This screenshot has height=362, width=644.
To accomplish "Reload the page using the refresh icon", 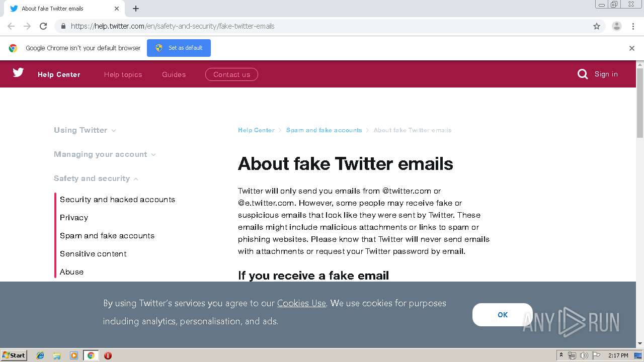I will click(43, 26).
